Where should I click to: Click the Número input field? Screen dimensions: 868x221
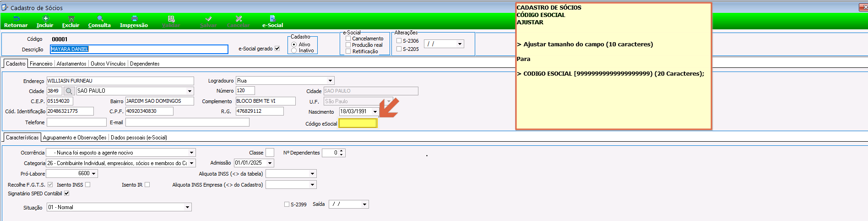[245, 91]
